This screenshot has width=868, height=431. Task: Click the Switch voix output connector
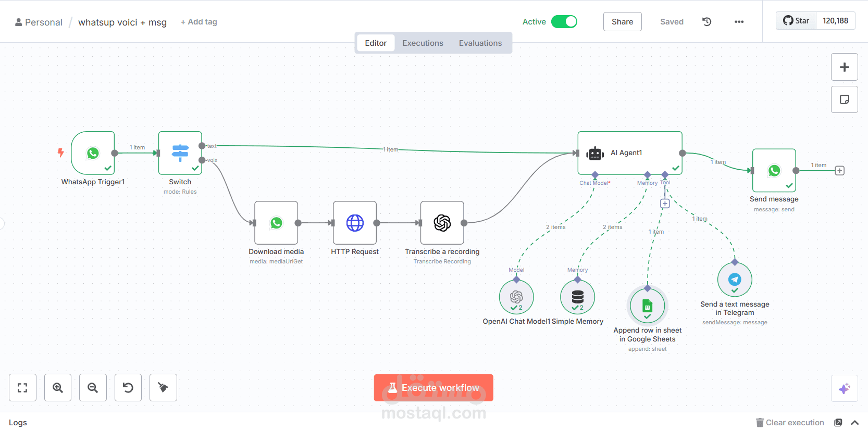click(202, 160)
